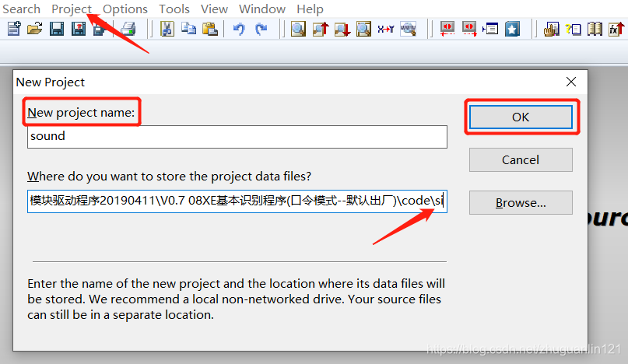Click the Search magnifier icon
This screenshot has height=364, width=628.
[298, 29]
